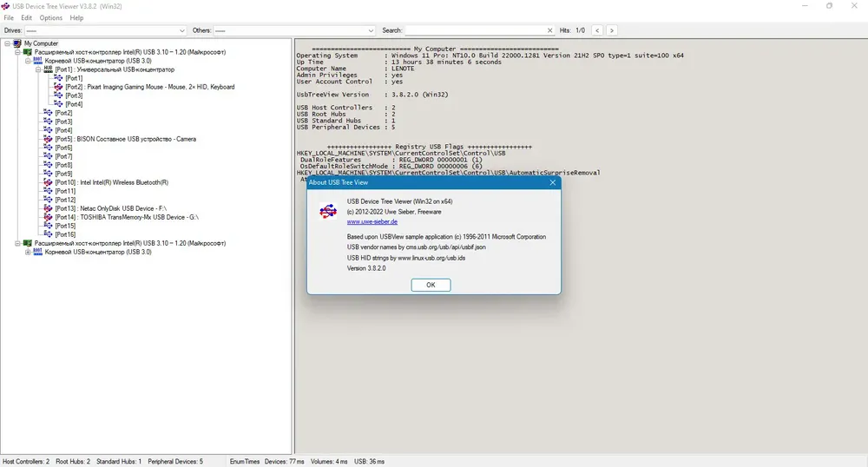Click 'Version 3.8.2.0' text in About dialog
Screen dimensions: 868x467
[366, 268]
